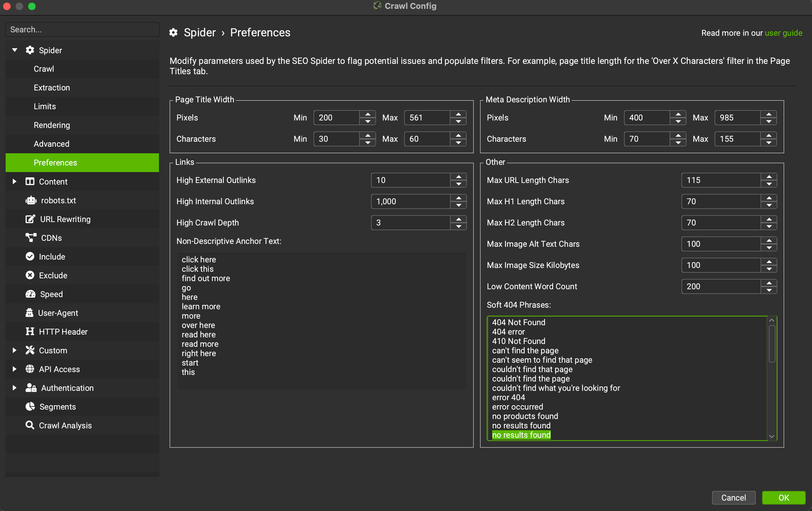This screenshot has height=511, width=812.
Task: Collapse the Spider section
Action: coord(15,50)
